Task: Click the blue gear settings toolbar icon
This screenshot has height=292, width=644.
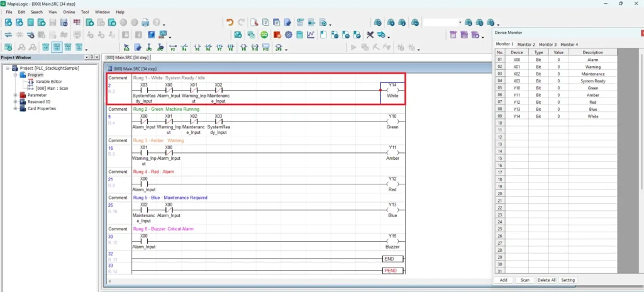Action: coord(288,35)
